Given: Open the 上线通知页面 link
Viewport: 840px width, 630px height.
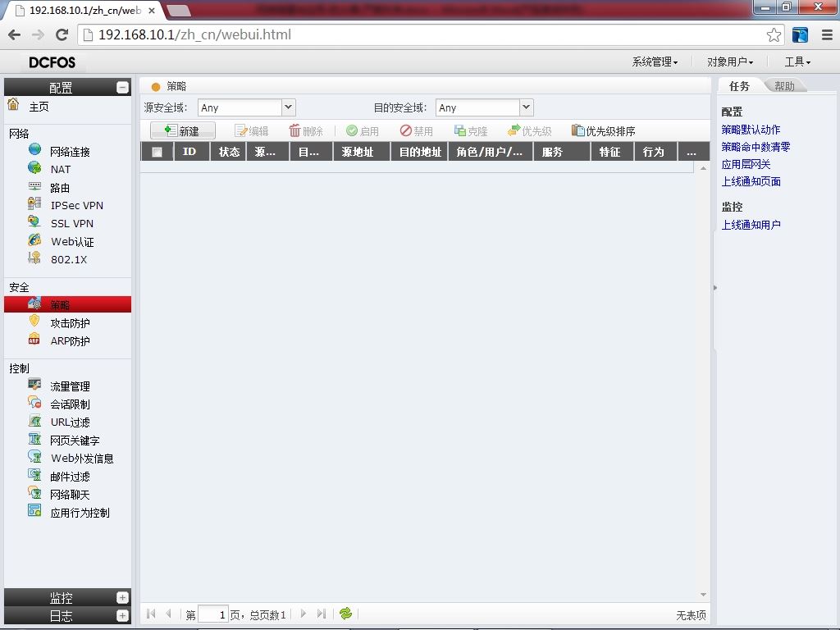Looking at the screenshot, I should coord(751,181).
